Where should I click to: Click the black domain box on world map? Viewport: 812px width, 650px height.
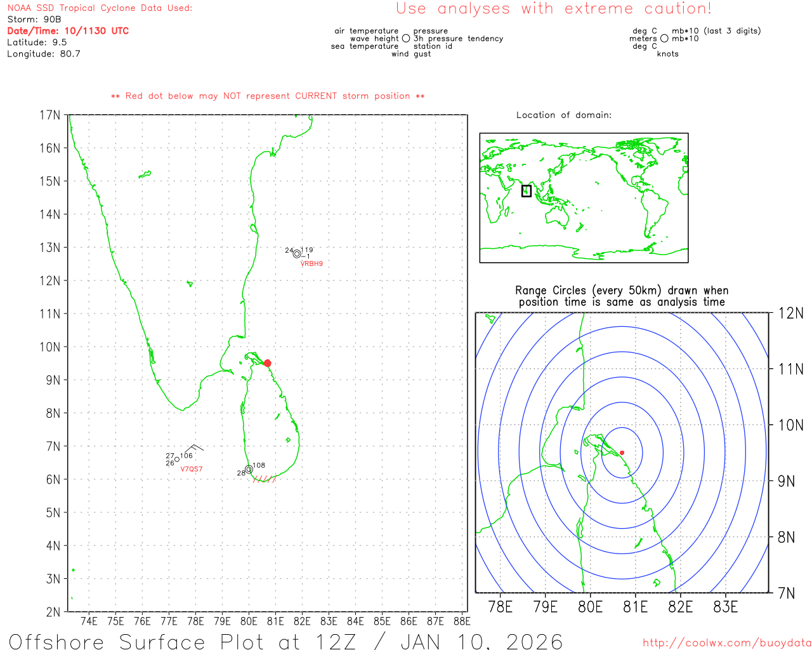coord(526,190)
